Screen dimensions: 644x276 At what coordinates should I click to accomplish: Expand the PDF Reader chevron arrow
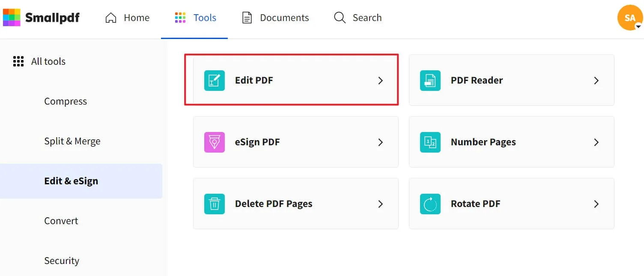pyautogui.click(x=596, y=81)
